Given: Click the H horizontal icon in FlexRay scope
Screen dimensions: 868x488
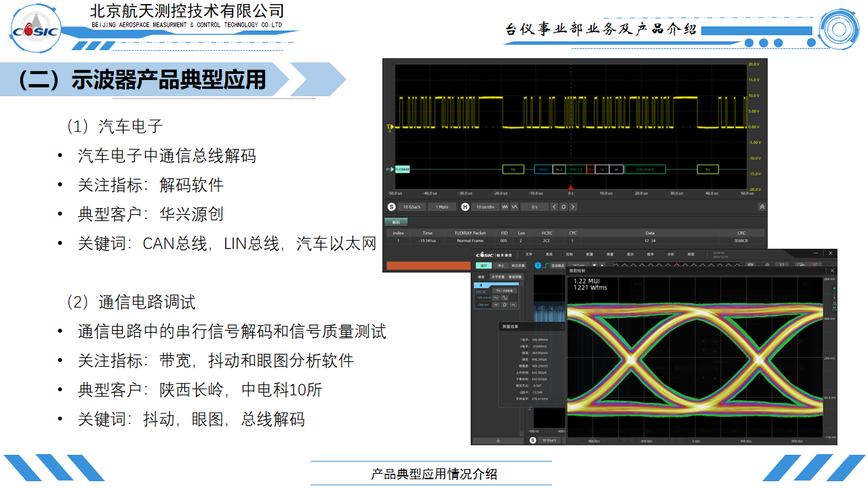Looking at the screenshot, I should click(x=465, y=207).
